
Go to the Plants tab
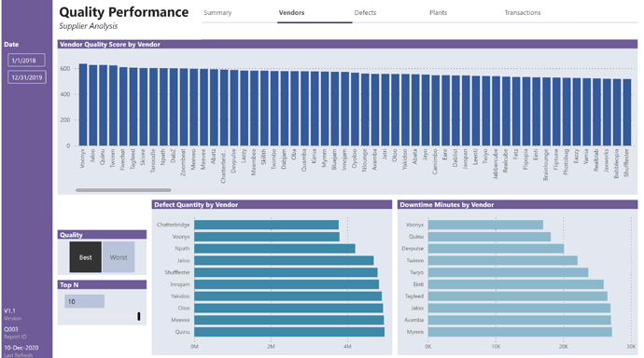[x=439, y=13]
